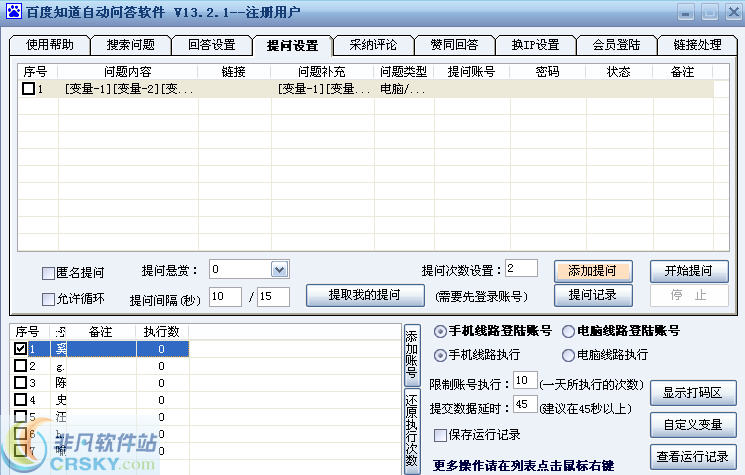
Task: Click the vertical 还原执行次数 button
Action: [x=411, y=431]
